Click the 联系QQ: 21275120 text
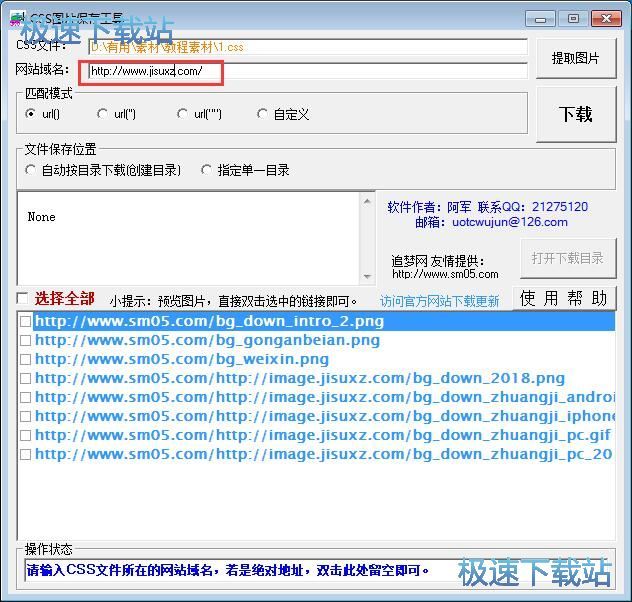This screenshot has height=602, width=632. point(532,207)
